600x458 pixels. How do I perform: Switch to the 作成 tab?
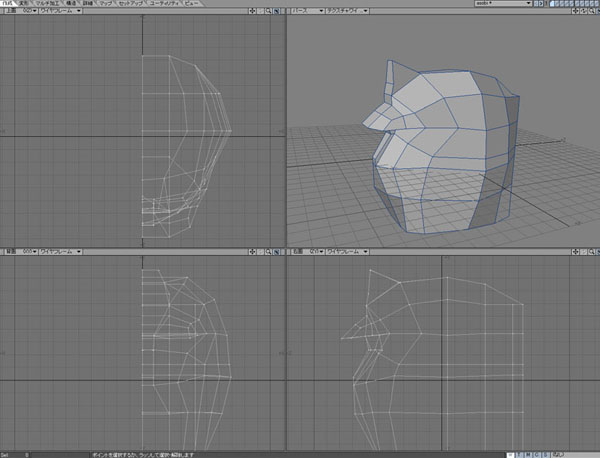tap(8, 4)
